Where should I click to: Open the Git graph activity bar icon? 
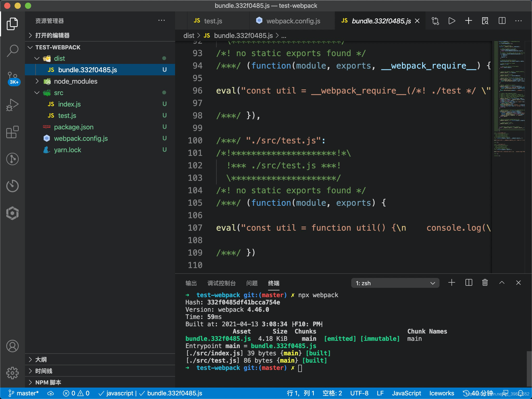click(x=12, y=159)
